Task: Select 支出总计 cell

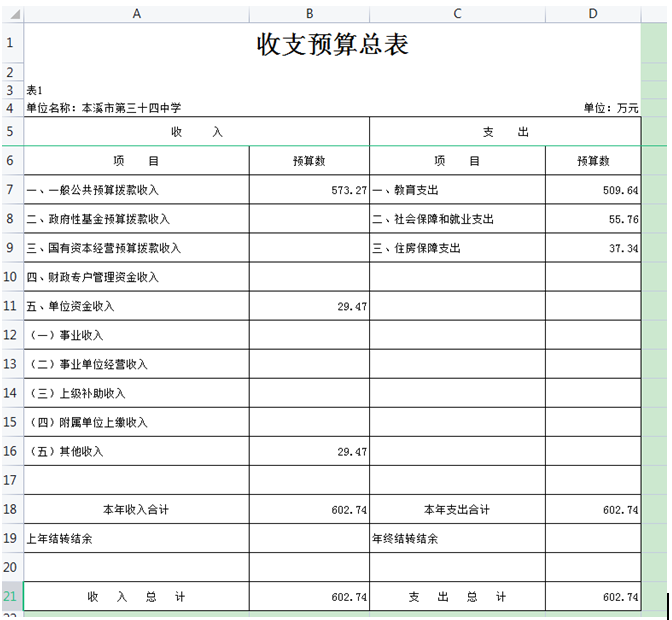Action: tap(457, 596)
